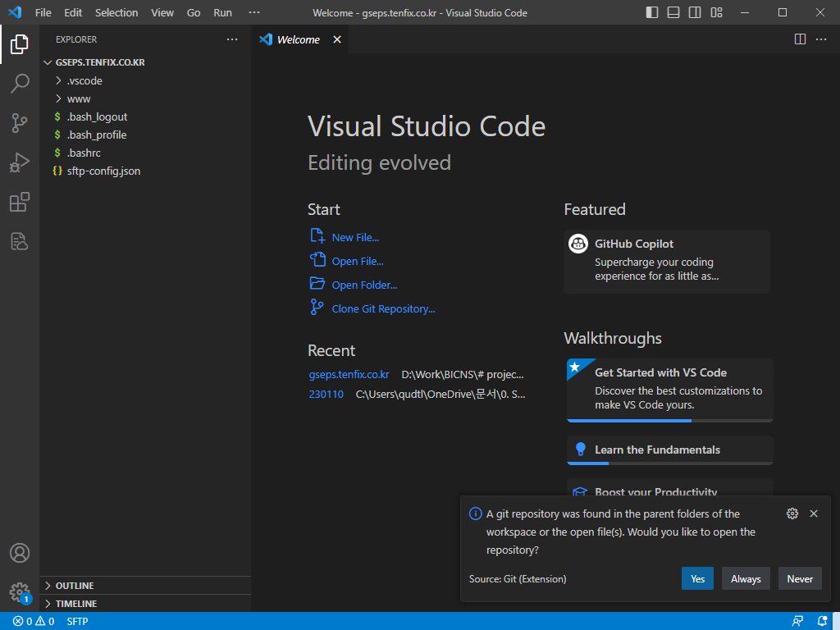Select the Welcome tab

click(300, 39)
